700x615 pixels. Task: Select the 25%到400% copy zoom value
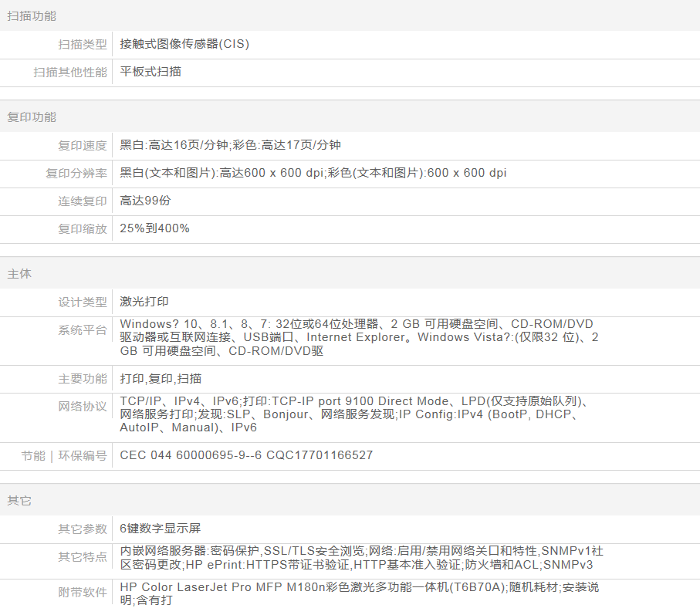pyautogui.click(x=154, y=228)
